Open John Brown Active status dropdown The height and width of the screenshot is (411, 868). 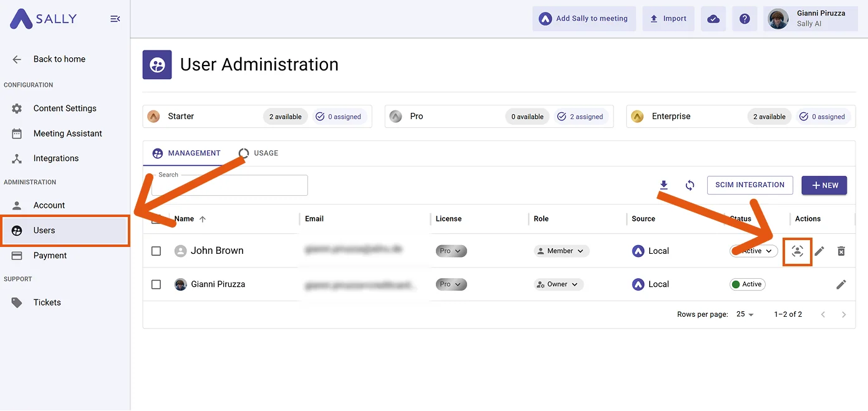pyautogui.click(x=754, y=251)
